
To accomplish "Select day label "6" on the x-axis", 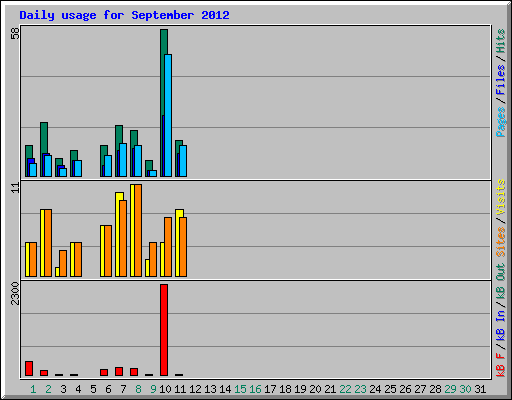I will tap(108, 389).
